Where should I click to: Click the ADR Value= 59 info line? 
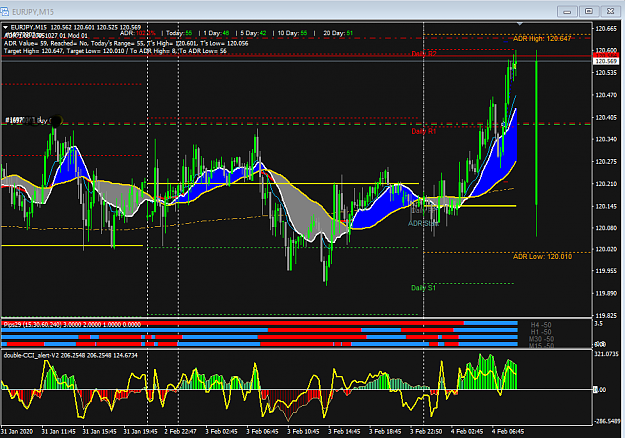pyautogui.click(x=126, y=43)
